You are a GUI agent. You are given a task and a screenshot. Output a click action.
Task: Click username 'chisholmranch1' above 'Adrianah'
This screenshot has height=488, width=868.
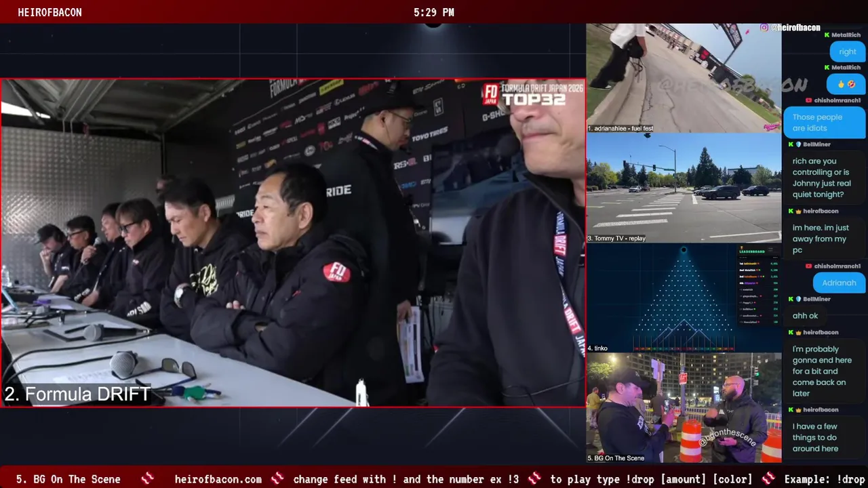(x=837, y=266)
